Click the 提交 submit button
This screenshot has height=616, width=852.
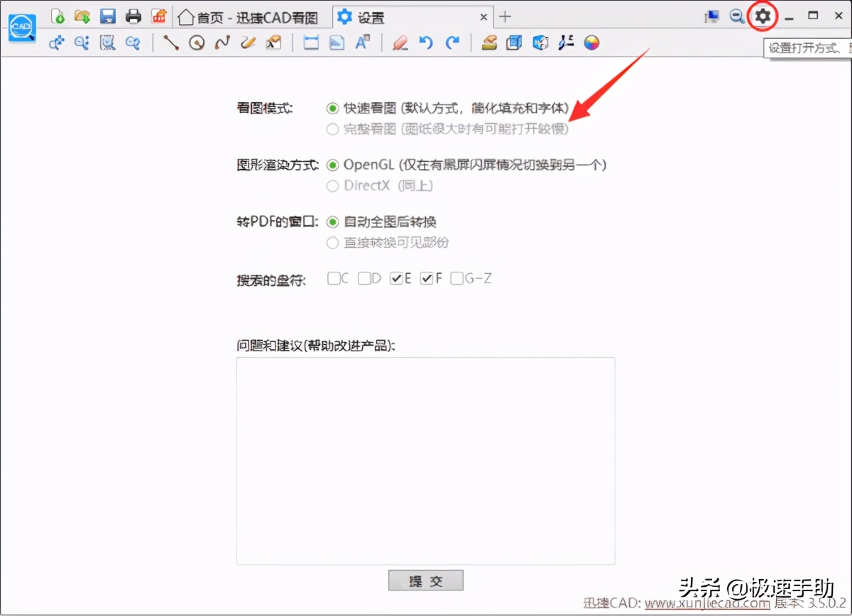tap(425, 580)
